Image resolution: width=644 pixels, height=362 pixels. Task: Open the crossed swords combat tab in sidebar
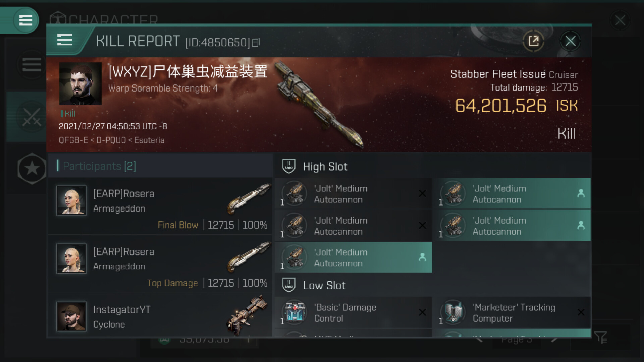[x=32, y=117]
